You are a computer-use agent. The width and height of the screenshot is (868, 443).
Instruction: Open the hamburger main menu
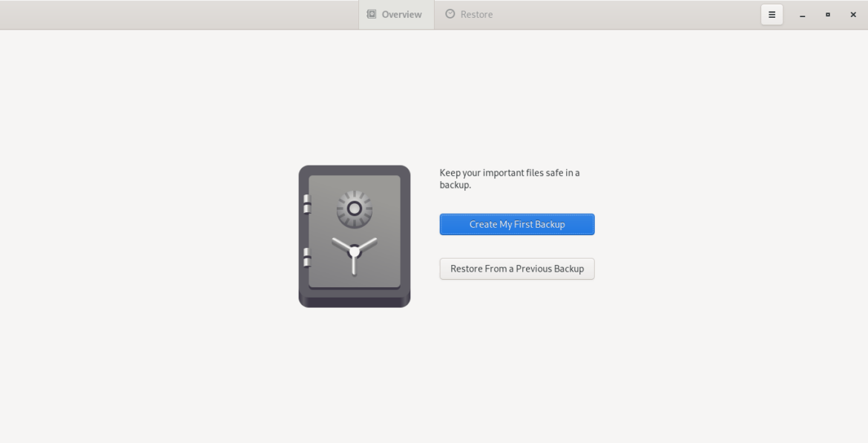[772, 15]
